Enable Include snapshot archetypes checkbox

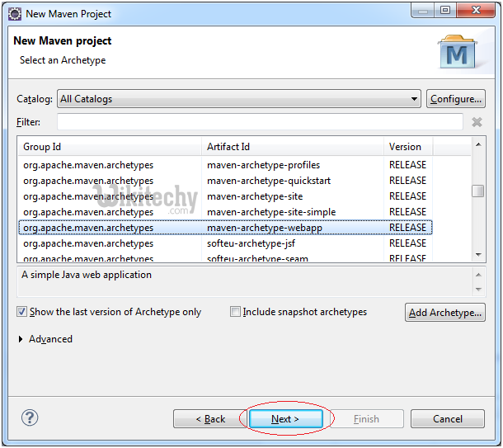236,312
